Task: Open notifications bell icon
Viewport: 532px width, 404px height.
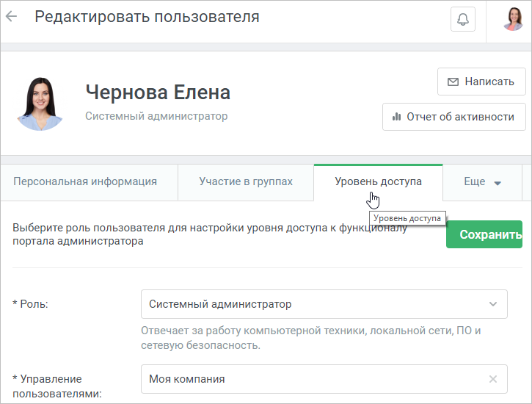Action: pyautogui.click(x=463, y=19)
